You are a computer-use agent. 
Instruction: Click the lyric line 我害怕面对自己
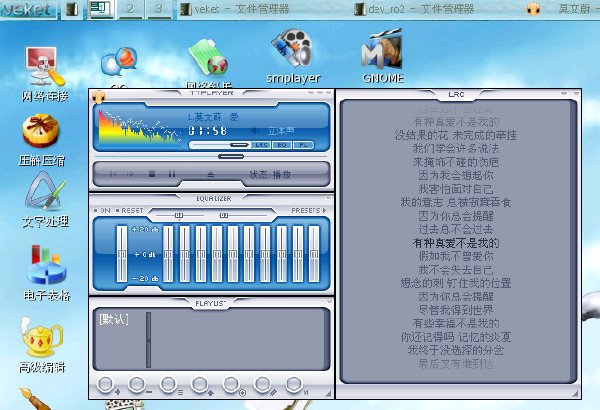click(456, 189)
